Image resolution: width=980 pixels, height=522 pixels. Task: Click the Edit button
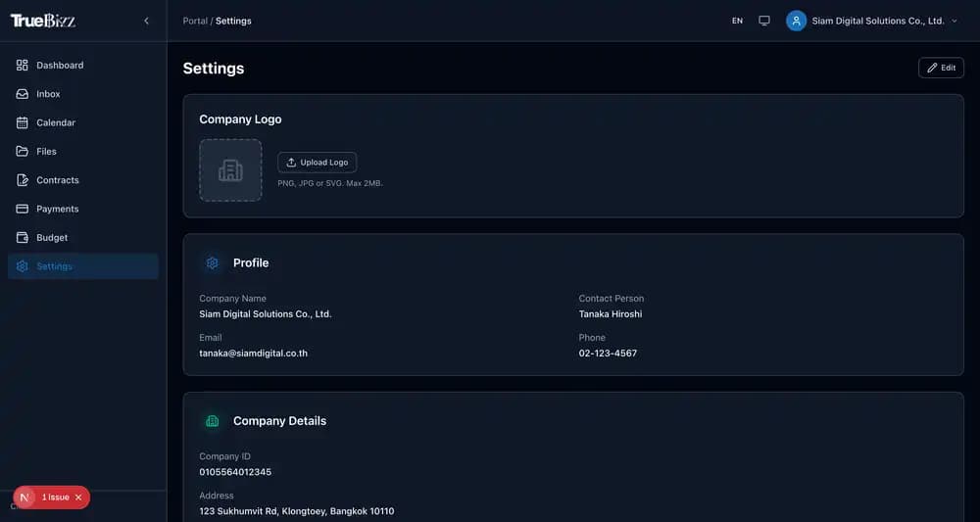click(941, 68)
